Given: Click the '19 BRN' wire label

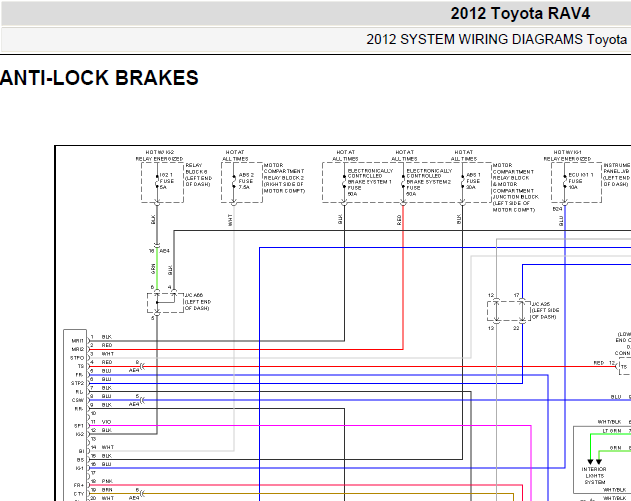Looking at the screenshot, I should coord(101,489).
